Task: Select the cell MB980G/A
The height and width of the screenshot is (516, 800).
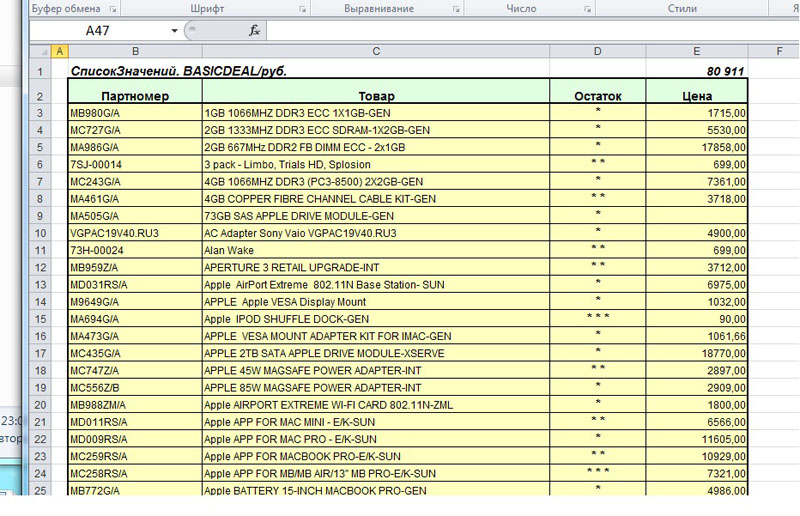Action: [135, 113]
